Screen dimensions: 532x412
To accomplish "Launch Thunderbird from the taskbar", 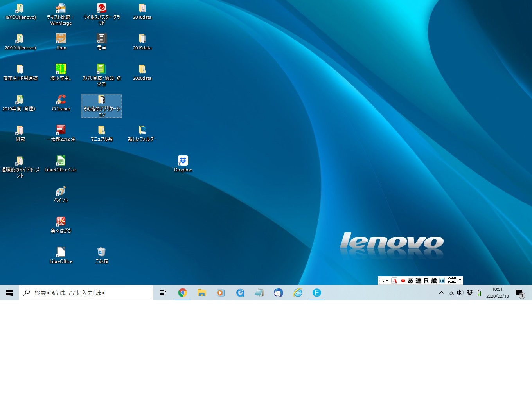I will [x=278, y=293].
